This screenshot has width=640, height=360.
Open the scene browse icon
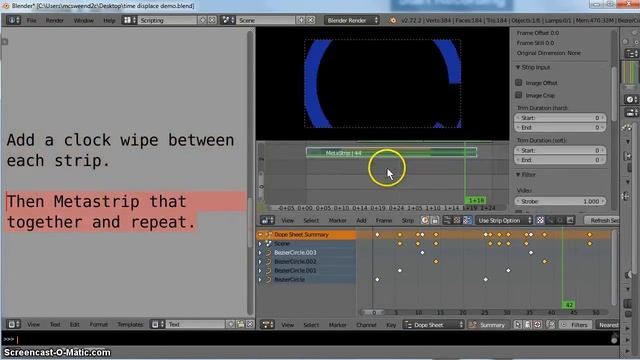pyautogui.click(x=227, y=20)
